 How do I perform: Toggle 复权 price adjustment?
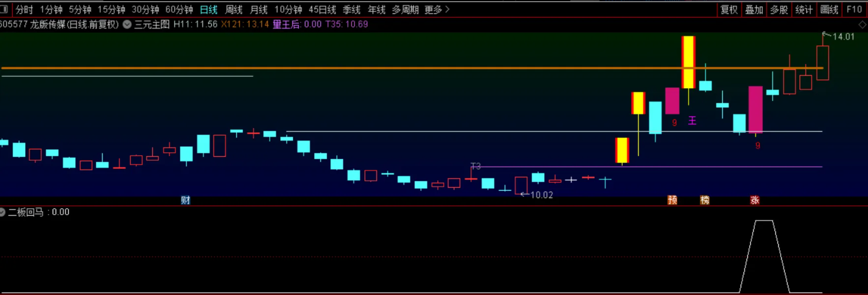[x=729, y=9]
